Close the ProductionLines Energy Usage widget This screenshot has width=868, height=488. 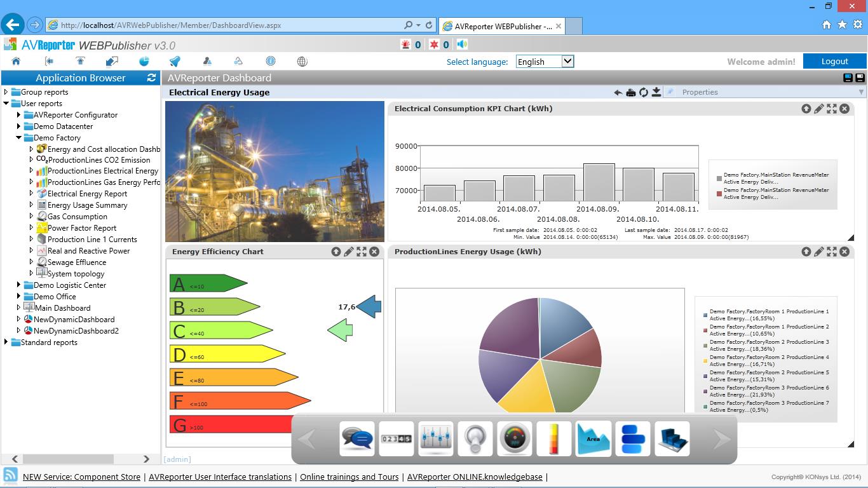tap(844, 252)
